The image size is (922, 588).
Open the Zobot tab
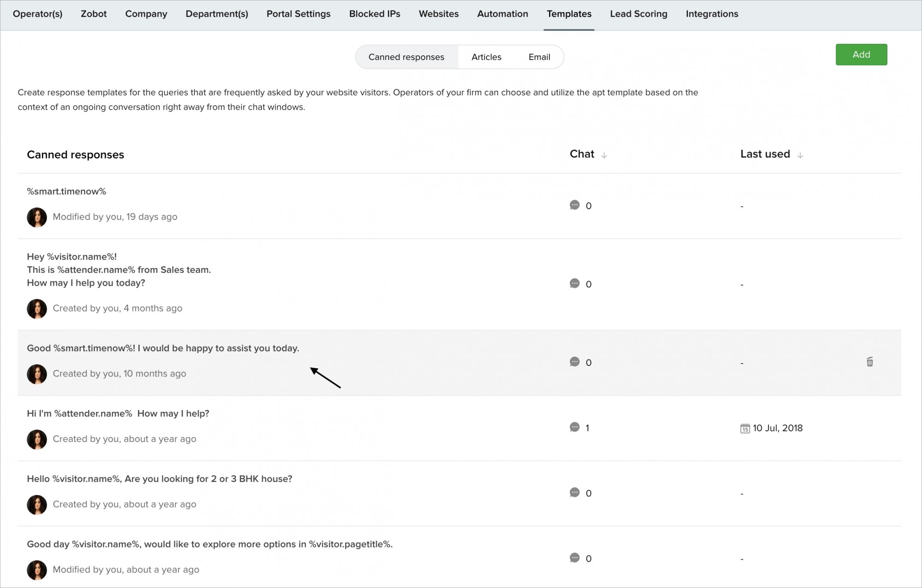94,14
